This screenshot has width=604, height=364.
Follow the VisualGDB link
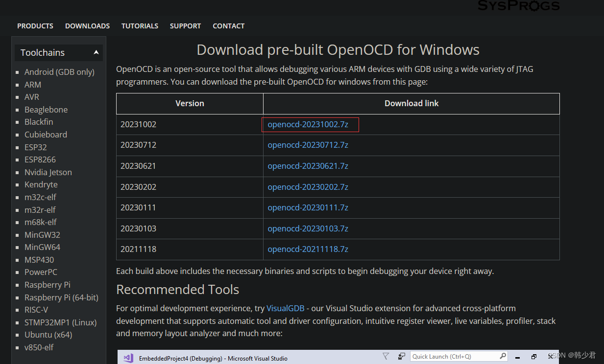click(285, 308)
